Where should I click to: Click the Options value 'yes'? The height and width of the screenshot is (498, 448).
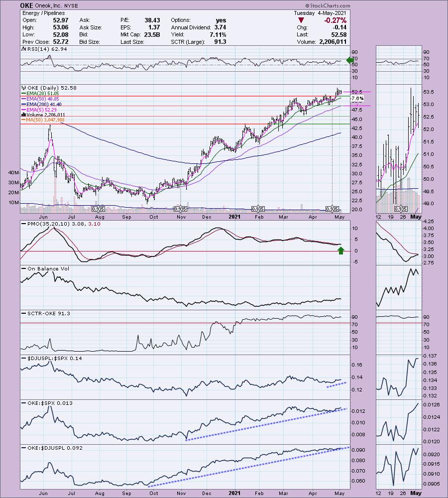tap(221, 20)
